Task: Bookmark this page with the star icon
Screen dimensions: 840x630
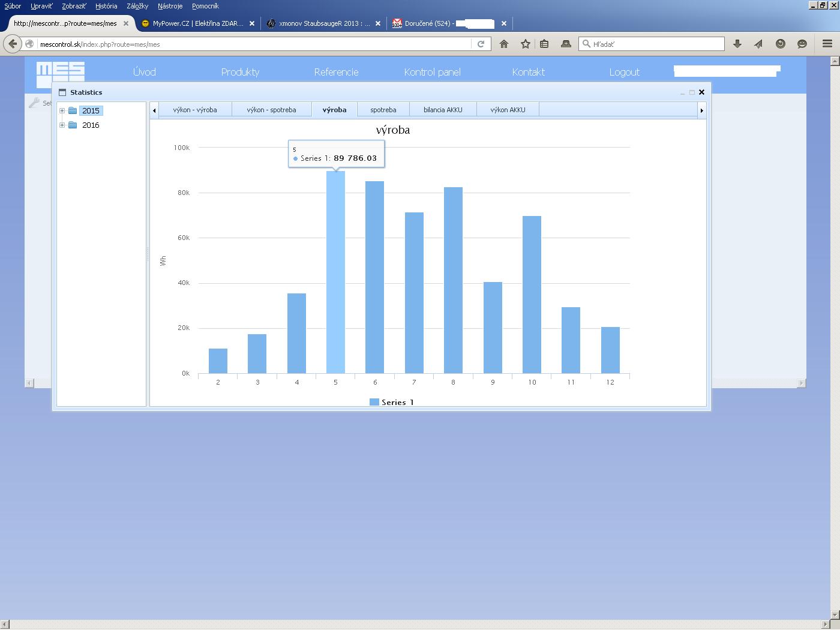Action: [x=526, y=44]
